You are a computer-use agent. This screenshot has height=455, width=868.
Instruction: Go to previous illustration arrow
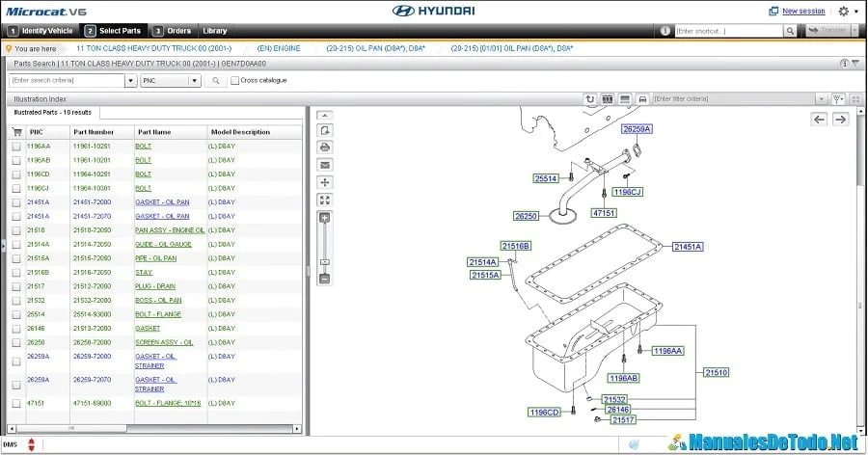coord(819,119)
